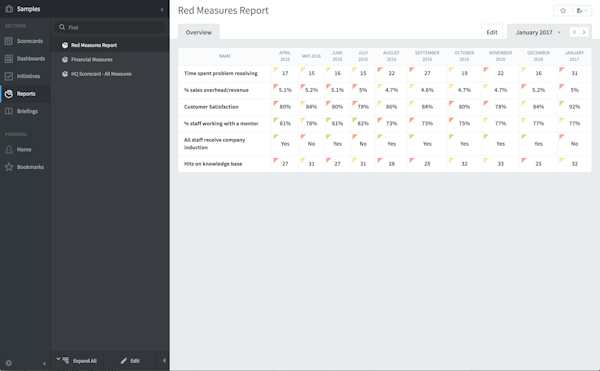Image resolution: width=600 pixels, height=371 pixels.
Task: Select % sales overhead/revenue row name
Action: [216, 90]
